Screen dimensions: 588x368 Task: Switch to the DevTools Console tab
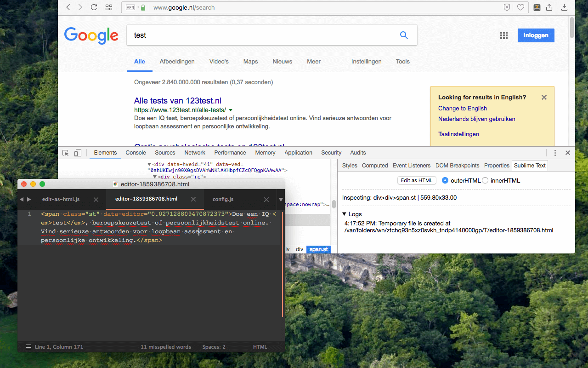pyautogui.click(x=136, y=153)
